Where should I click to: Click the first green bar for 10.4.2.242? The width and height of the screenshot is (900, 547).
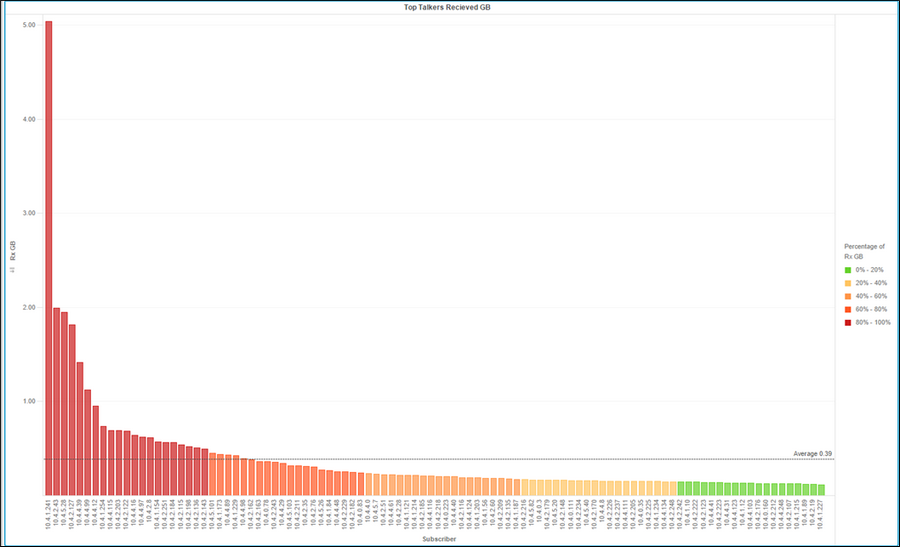(682, 488)
